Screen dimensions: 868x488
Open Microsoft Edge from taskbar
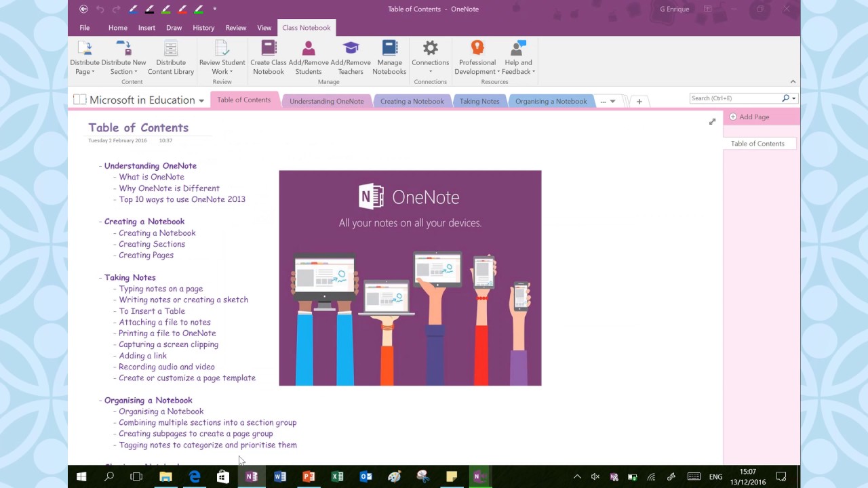click(195, 476)
